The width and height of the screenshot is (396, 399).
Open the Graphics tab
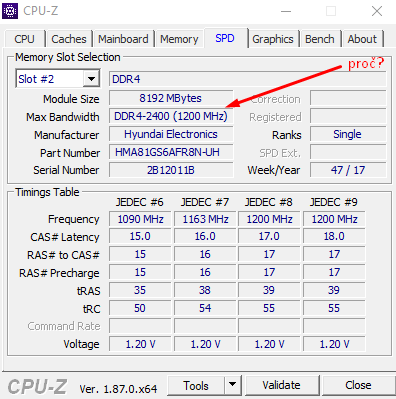[273, 39]
